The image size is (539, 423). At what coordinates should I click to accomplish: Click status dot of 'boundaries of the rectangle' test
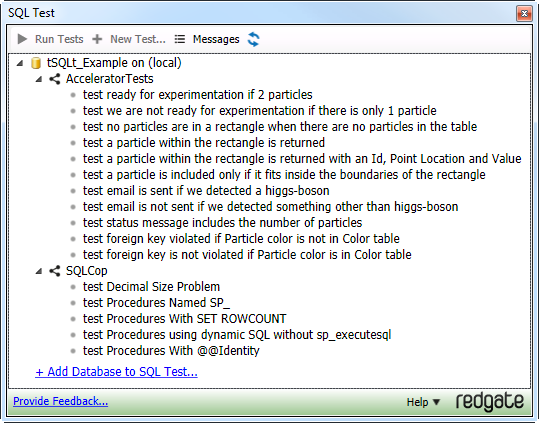(73, 175)
